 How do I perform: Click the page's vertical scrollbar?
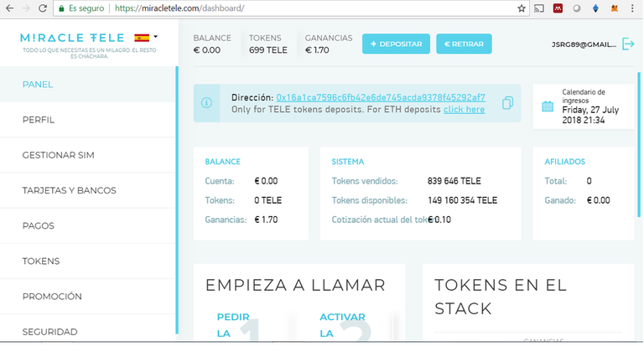[639, 144]
